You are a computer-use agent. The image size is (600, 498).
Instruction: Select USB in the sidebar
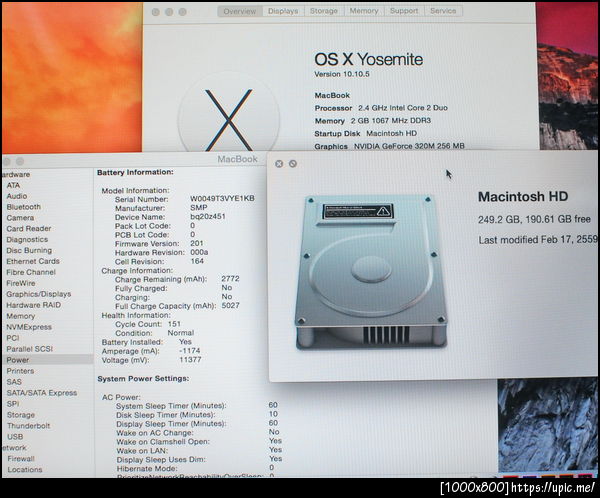tap(15, 437)
